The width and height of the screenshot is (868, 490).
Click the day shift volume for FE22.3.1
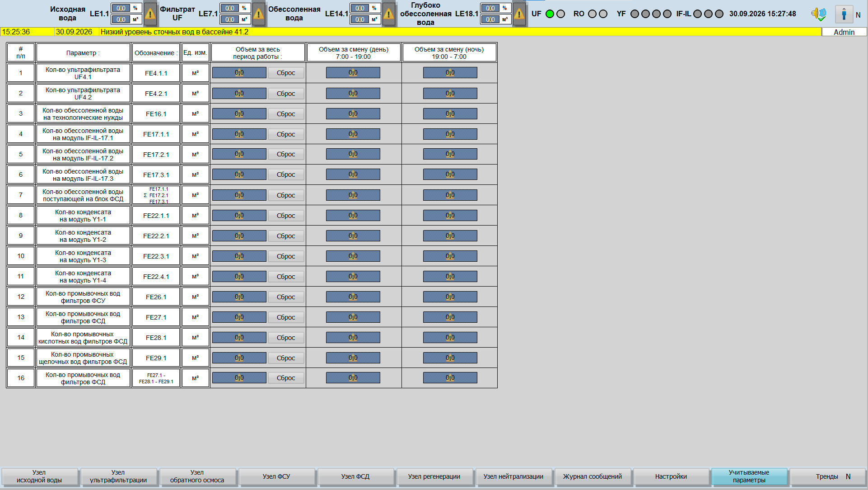[x=353, y=256]
